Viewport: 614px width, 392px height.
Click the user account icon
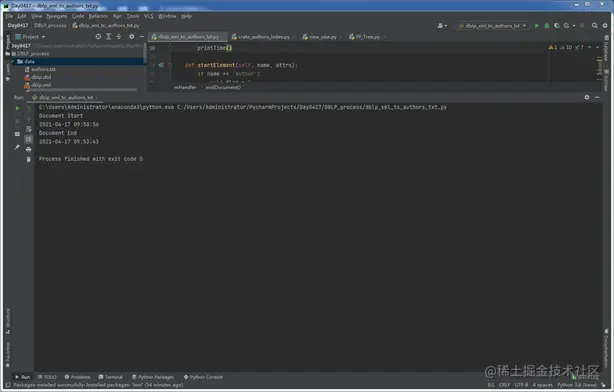pos(440,25)
